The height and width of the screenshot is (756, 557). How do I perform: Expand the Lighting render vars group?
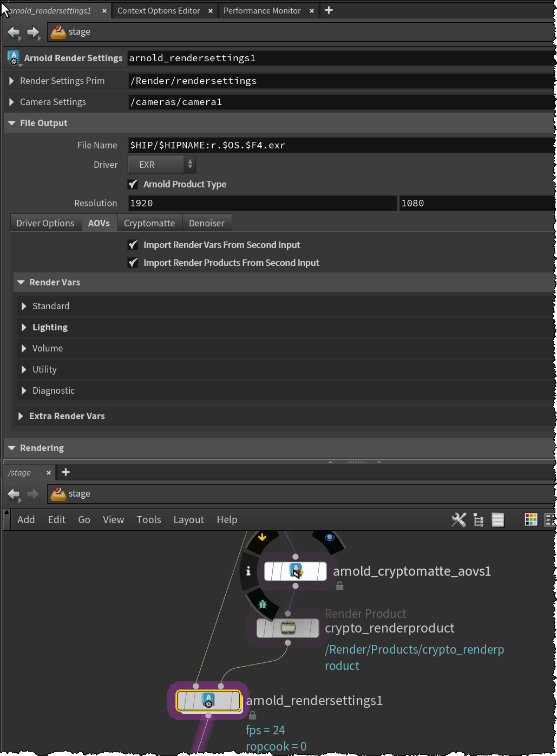(x=24, y=327)
